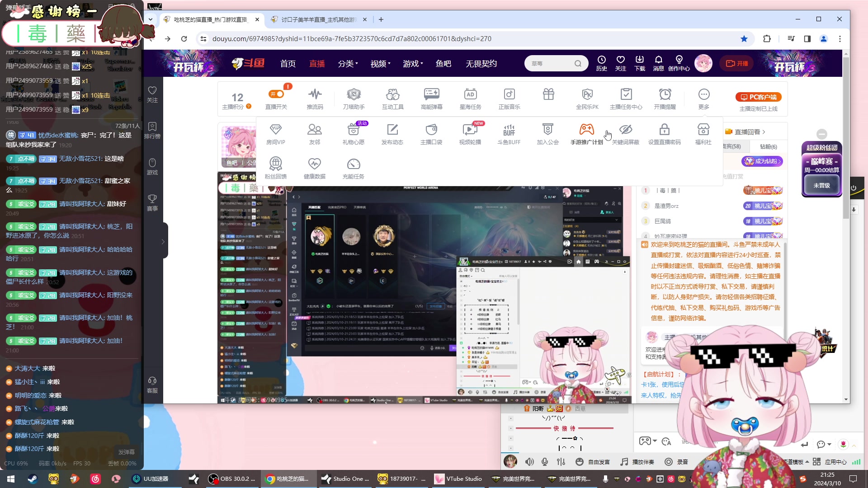Open 粉丝回馈 fan rewards
The height and width of the screenshot is (488, 868).
(x=276, y=169)
